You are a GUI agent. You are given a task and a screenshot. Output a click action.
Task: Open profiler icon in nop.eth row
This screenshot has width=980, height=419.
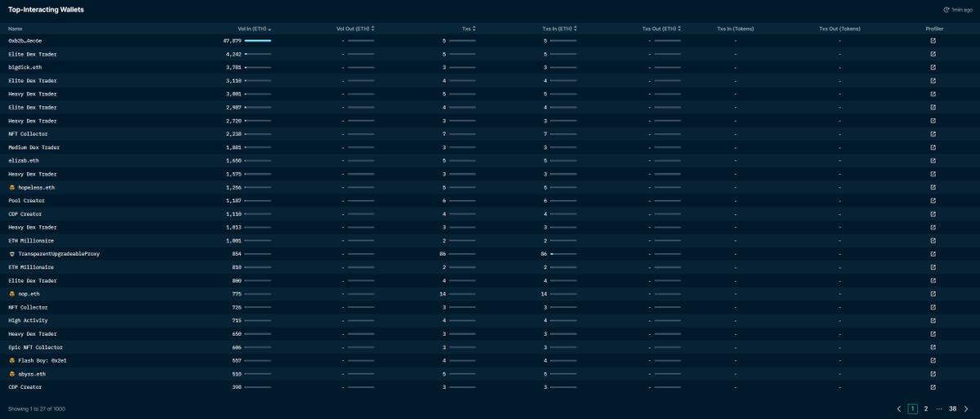point(933,294)
